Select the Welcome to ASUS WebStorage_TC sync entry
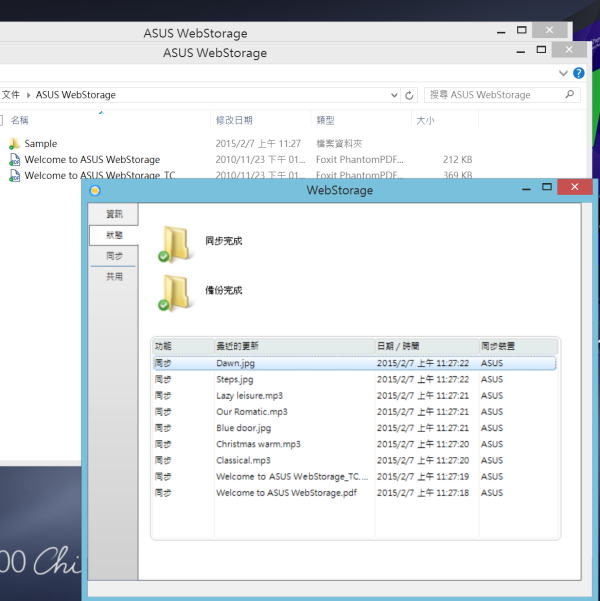 click(x=355, y=476)
